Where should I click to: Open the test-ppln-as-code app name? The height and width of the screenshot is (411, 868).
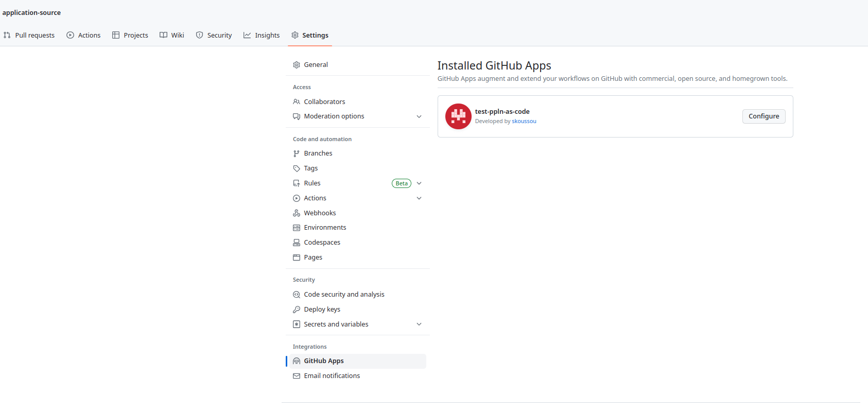pyautogui.click(x=502, y=111)
